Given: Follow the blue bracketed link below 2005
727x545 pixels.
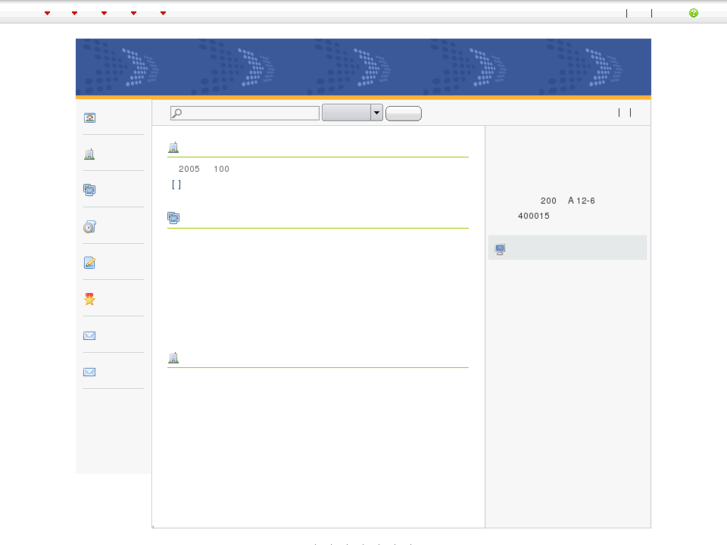Looking at the screenshot, I should click(x=176, y=185).
